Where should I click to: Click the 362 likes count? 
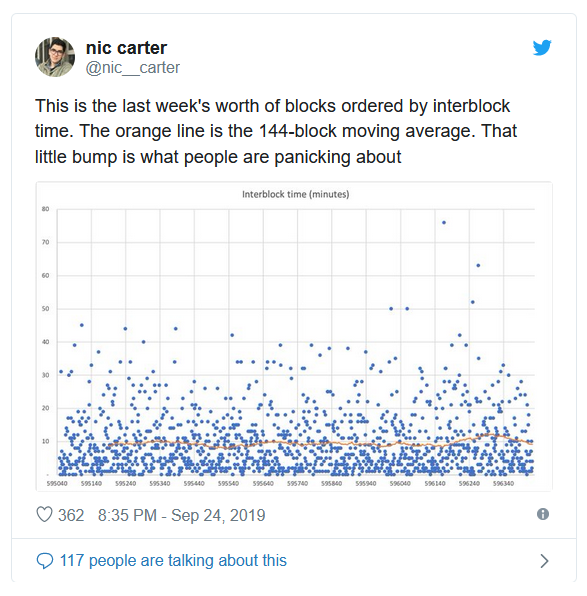tap(71, 515)
